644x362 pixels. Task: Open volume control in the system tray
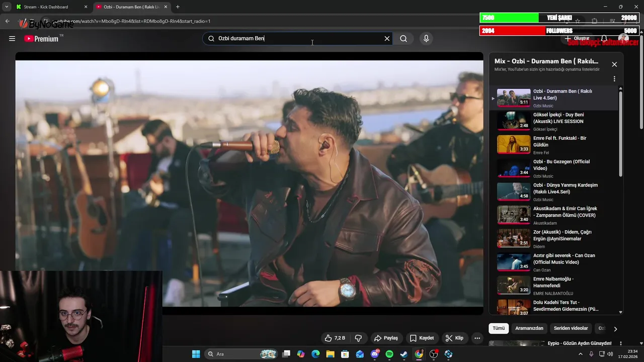(x=610, y=354)
